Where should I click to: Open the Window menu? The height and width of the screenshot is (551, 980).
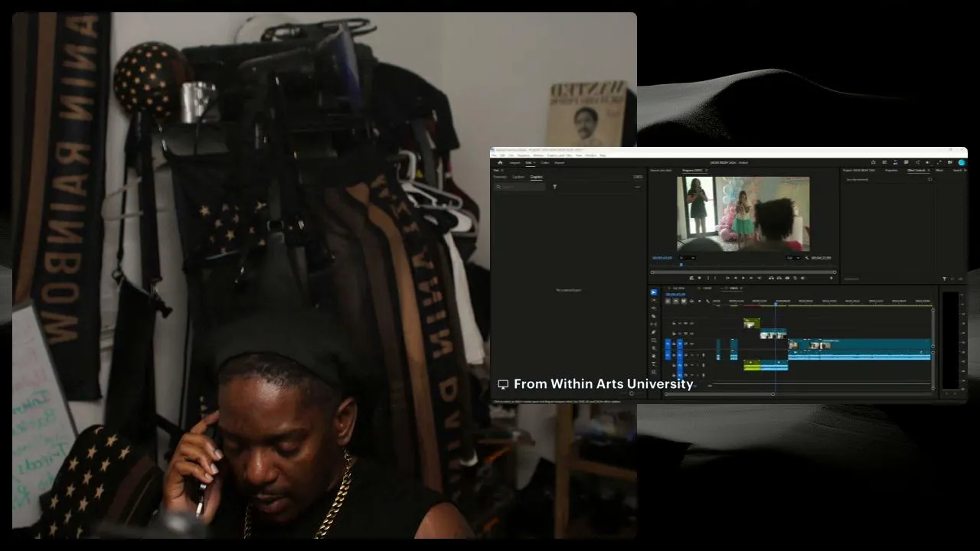[591, 155]
